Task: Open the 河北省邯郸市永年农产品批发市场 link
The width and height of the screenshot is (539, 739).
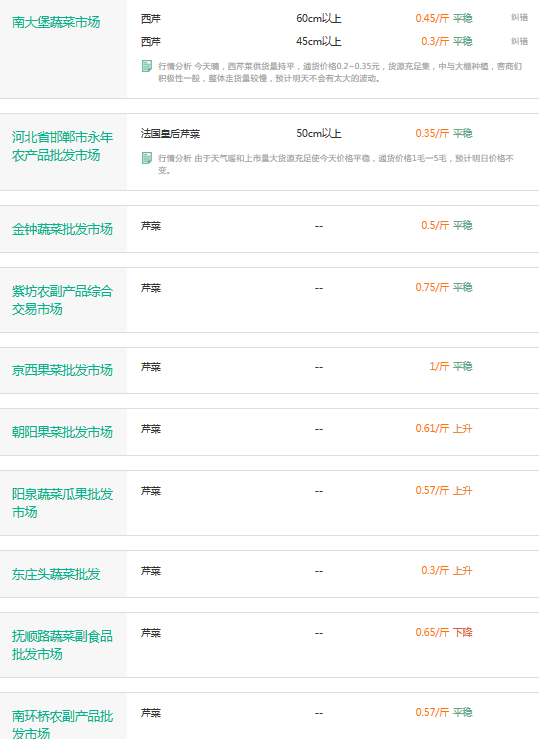Action: point(62,146)
